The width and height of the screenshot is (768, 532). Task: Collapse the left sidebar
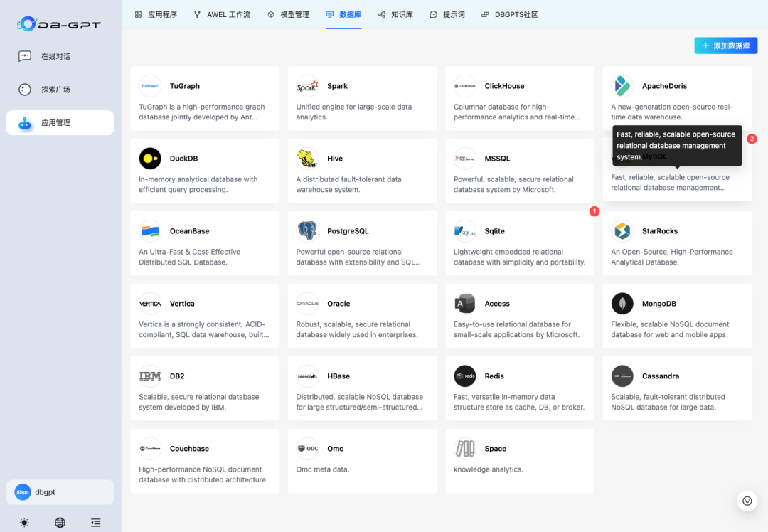(95, 522)
